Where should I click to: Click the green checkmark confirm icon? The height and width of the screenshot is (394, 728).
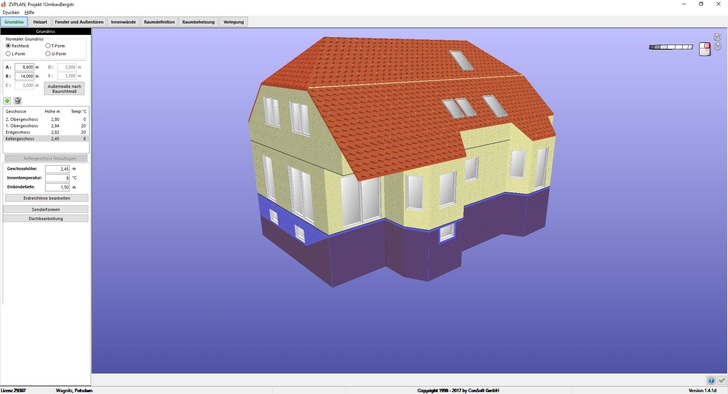pos(722,381)
